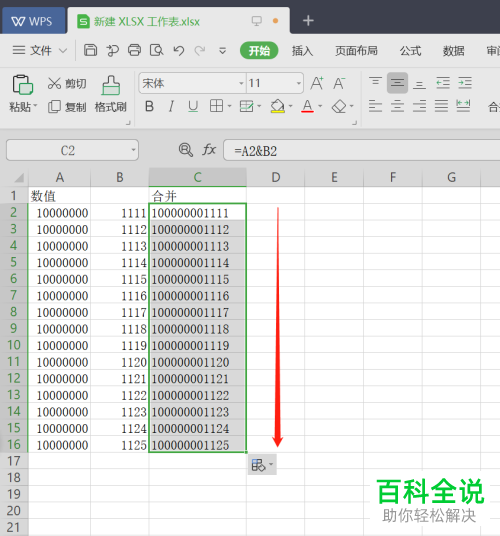Image resolution: width=500 pixels, height=536 pixels.
Task: Open font size 11 dropdown
Action: point(299,83)
